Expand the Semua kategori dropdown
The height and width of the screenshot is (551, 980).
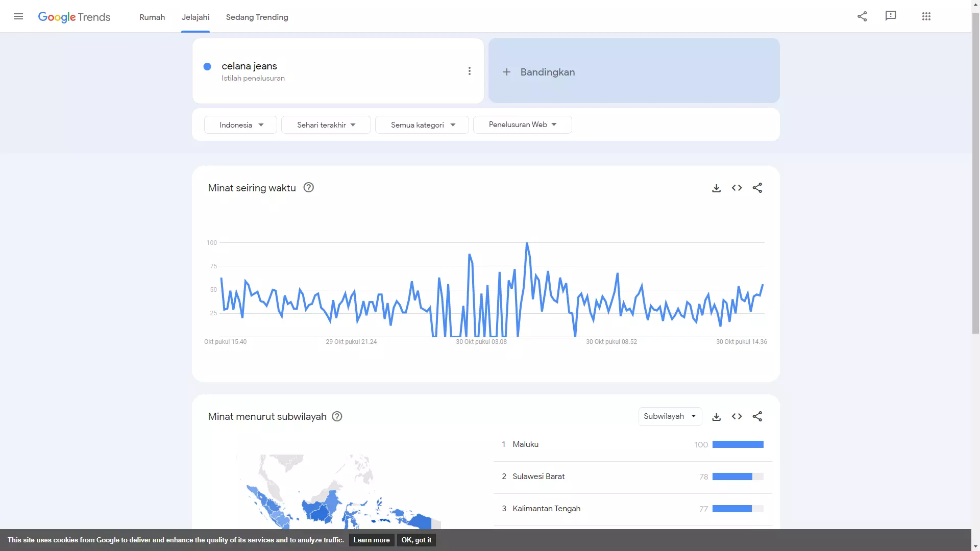422,124
